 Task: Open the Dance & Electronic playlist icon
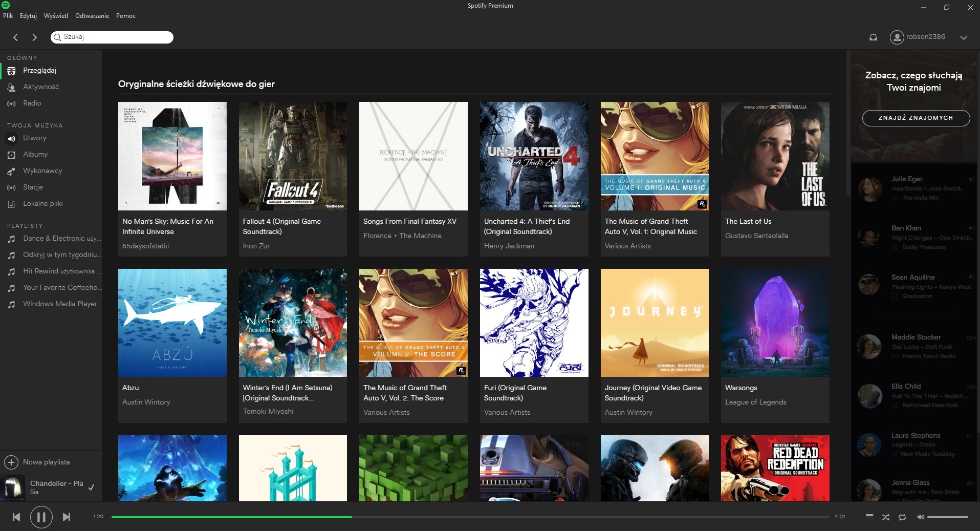click(11, 238)
